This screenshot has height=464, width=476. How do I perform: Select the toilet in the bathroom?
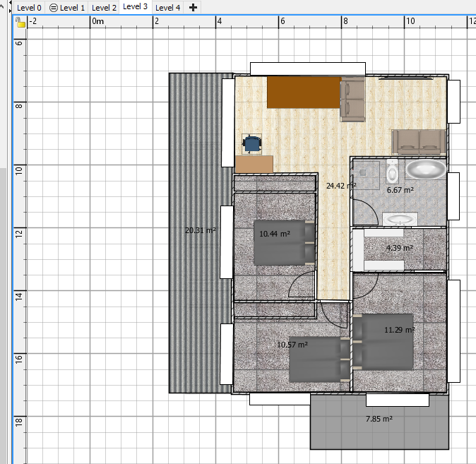[393, 171]
